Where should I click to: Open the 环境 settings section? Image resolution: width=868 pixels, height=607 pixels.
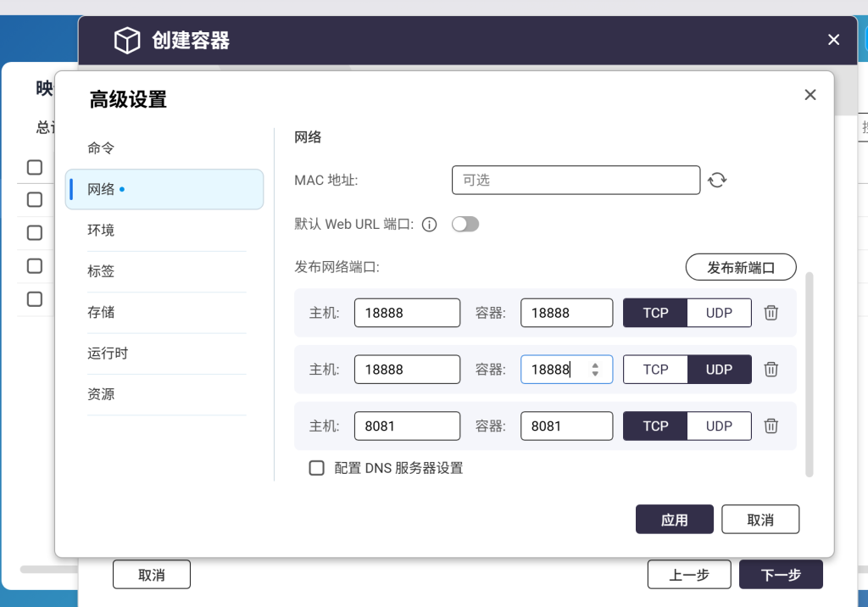(x=101, y=231)
